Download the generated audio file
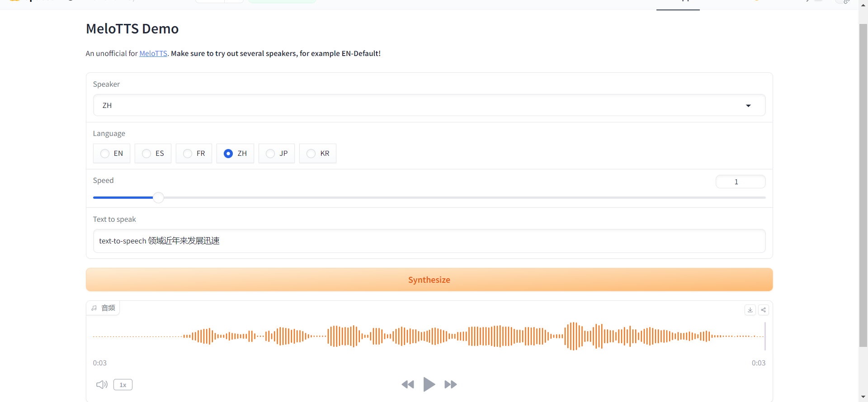868x402 pixels. click(750, 310)
